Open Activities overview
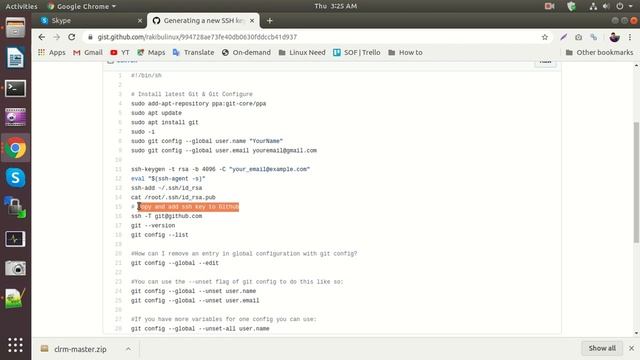Viewport: 640px width, 360px height. pyautogui.click(x=21, y=6)
